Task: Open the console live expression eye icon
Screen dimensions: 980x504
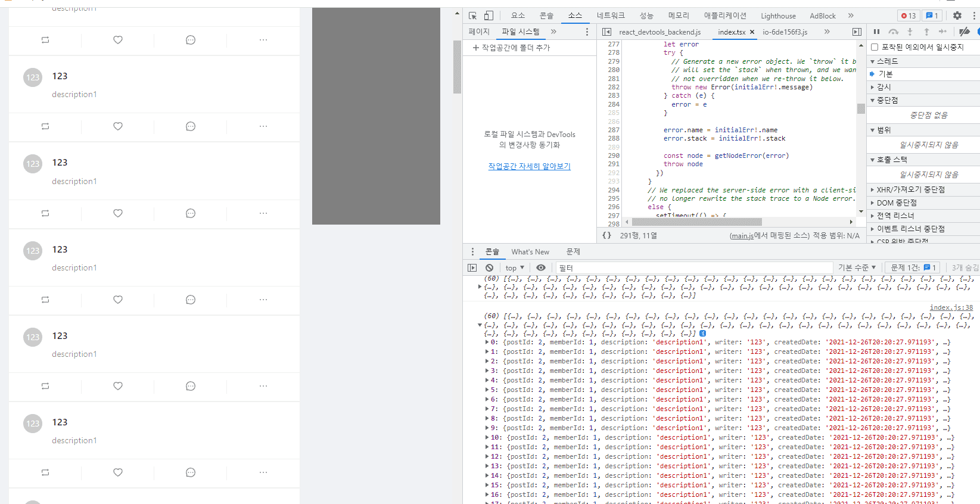Action: click(x=541, y=268)
